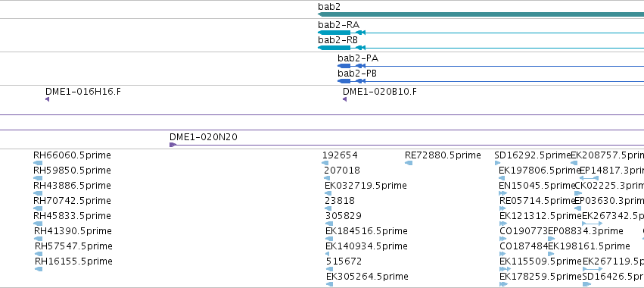Click the arrow glyph under 207018
This screenshot has width=644, height=288.
pos(327,178)
